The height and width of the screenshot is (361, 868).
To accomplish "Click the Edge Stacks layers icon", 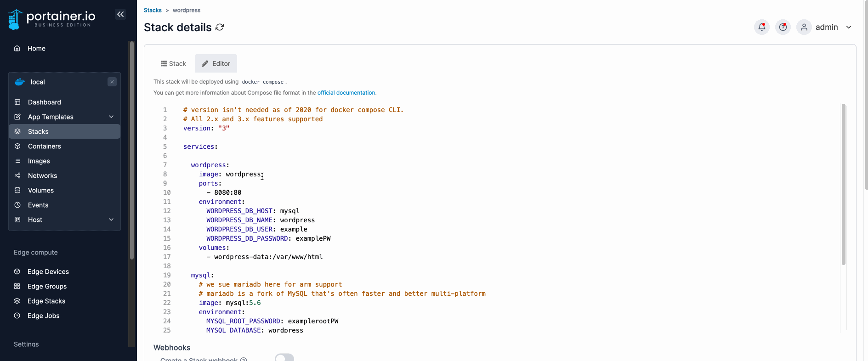I will [x=17, y=301].
